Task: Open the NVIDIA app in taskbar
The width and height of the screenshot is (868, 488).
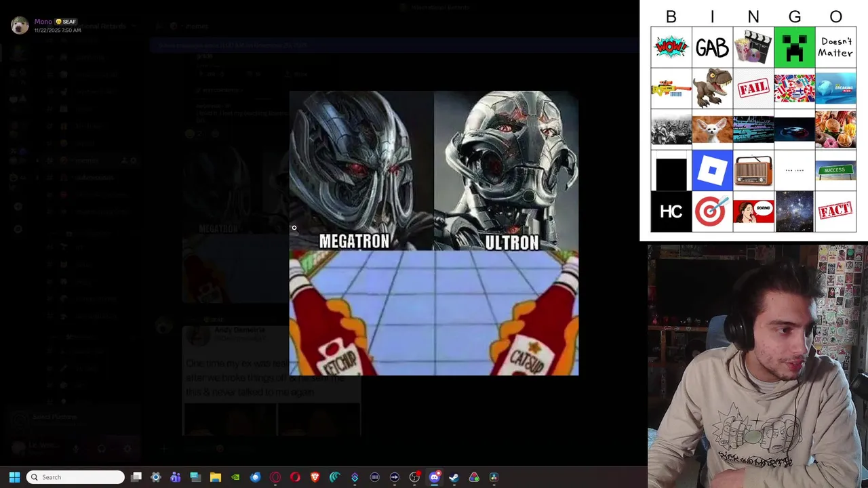Action: 235,477
